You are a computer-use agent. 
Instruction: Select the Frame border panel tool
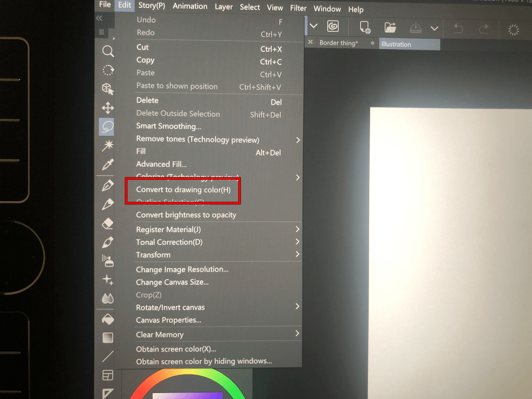[x=108, y=375]
